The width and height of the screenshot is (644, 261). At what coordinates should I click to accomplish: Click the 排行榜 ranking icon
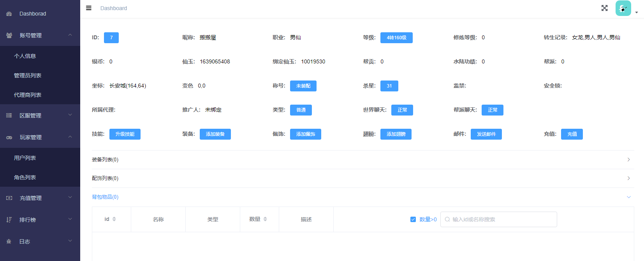click(x=9, y=220)
